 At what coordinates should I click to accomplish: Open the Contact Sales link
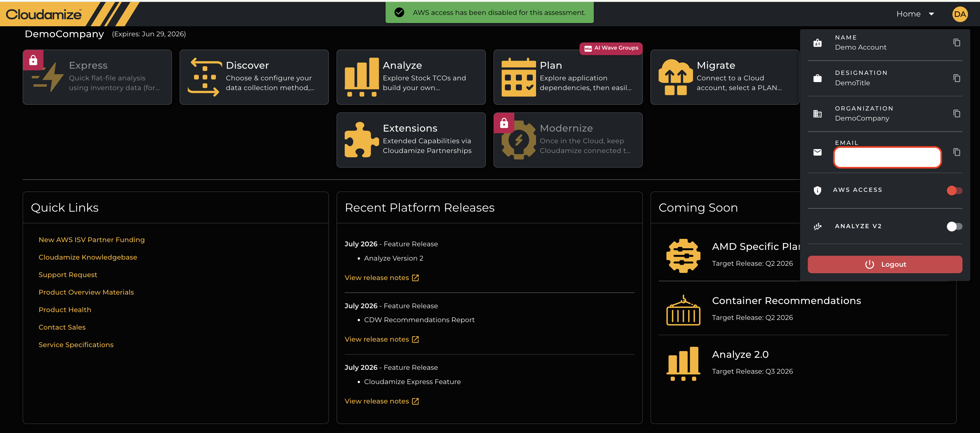coord(62,327)
